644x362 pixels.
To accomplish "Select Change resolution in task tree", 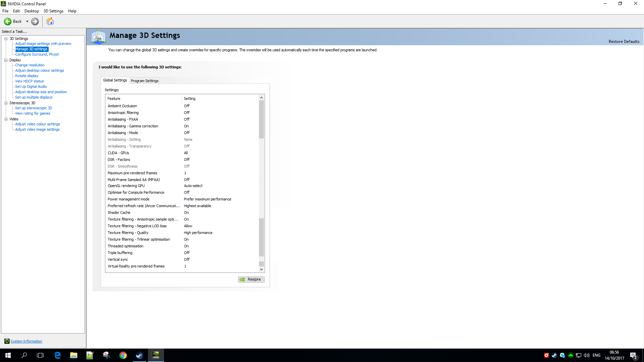I will click(30, 65).
